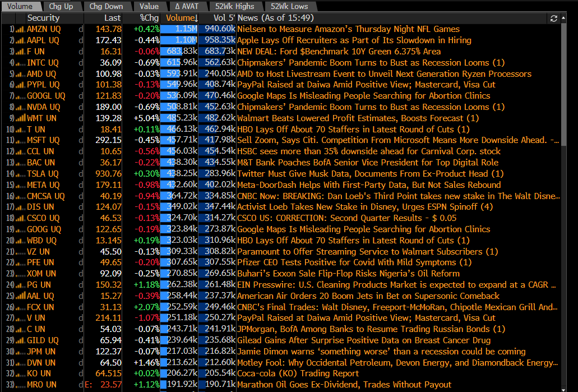Click the signal bars icon beside TSLA UQ
578x392 pixels.
pos(20,174)
